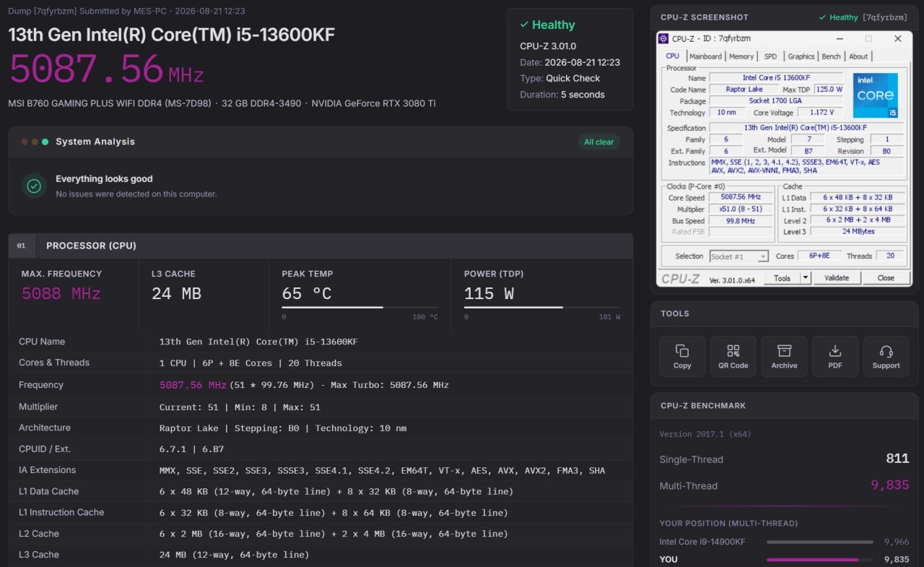Open the About tab in CPU-Z
Screen dimensions: 924x567
coord(858,56)
